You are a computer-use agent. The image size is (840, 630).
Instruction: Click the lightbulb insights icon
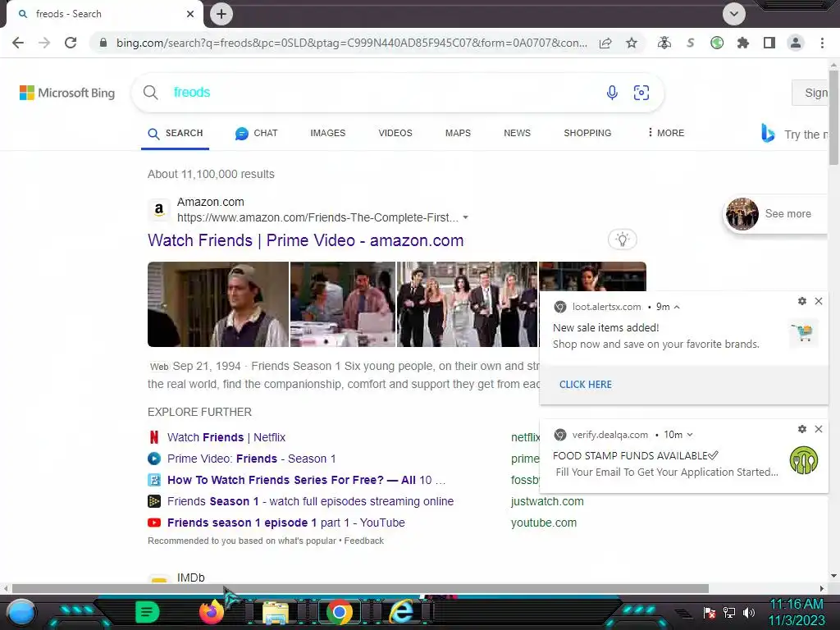click(622, 240)
